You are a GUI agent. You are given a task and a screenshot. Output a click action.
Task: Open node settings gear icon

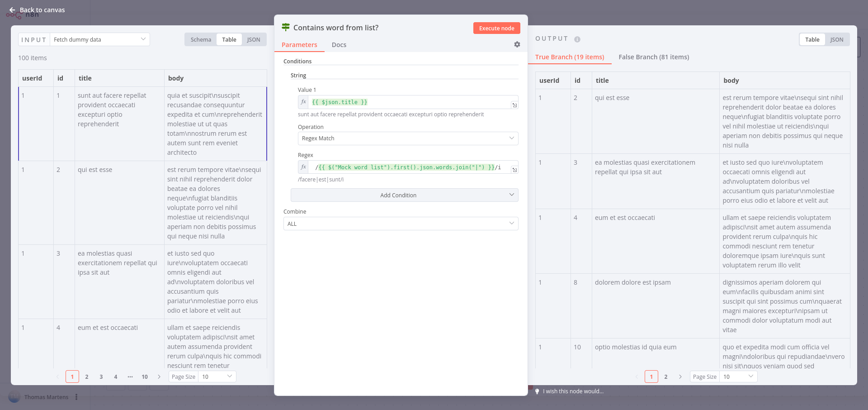point(517,44)
